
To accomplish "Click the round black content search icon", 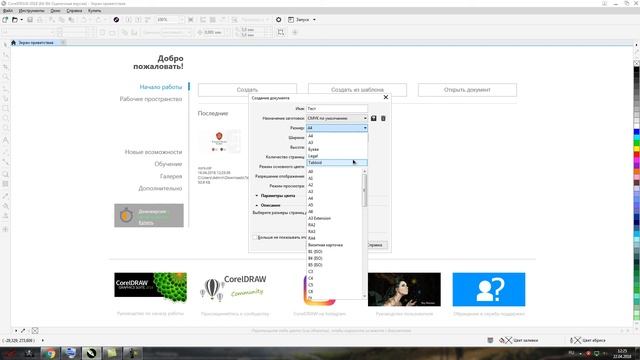I will click(x=116, y=20).
